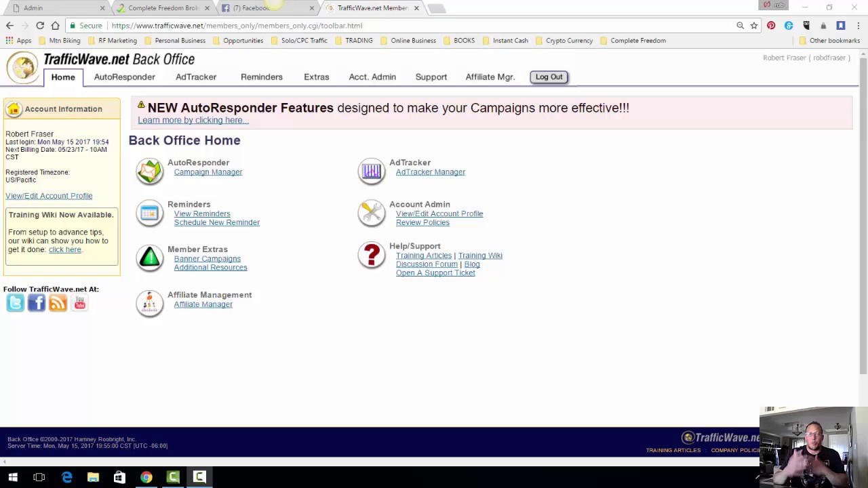The height and width of the screenshot is (488, 868).
Task: Open the TrafficWave RSS feed icon
Action: point(58,303)
